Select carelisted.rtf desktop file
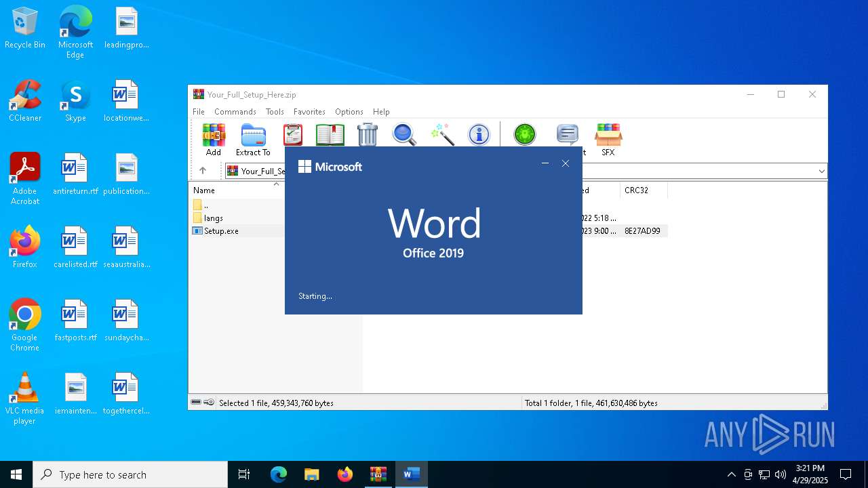Screen dimensions: 868x488 tap(75, 247)
